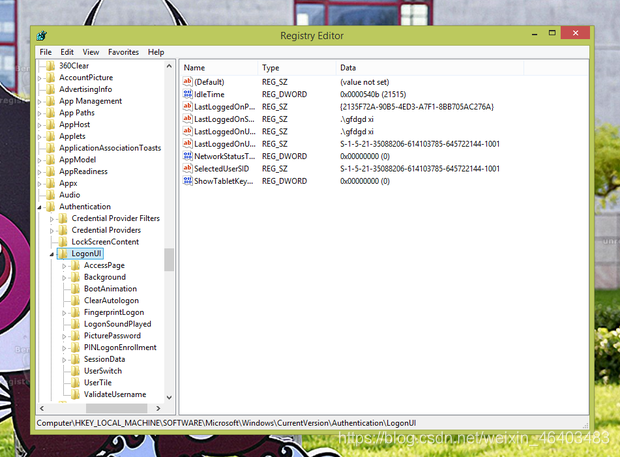Click the LastLoggedOnS... string icon

pos(187,119)
